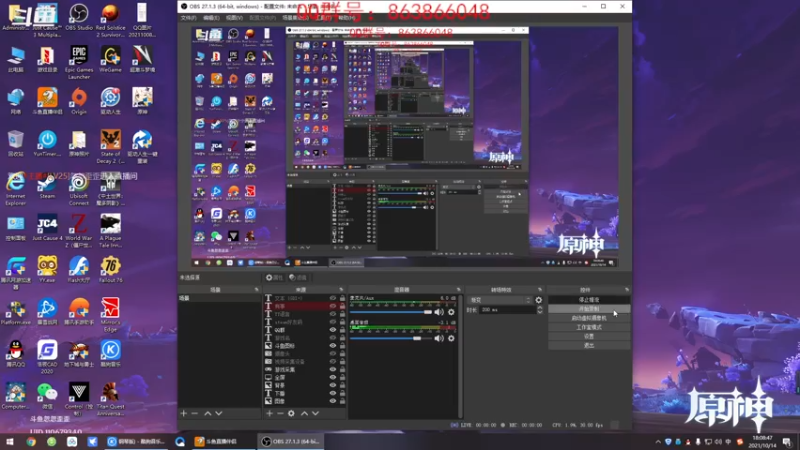The width and height of the screenshot is (800, 450).
Task: Open the Origin desktop shortcut
Action: click(x=79, y=101)
